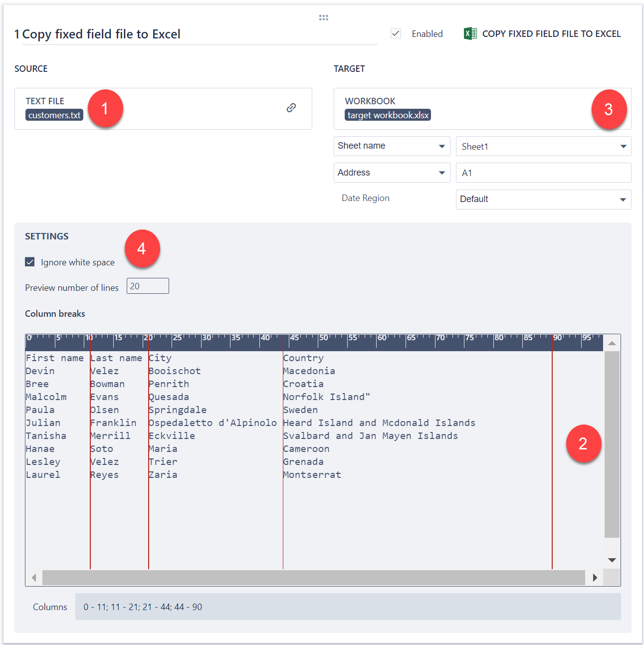Uncheck the Ignore white space checkbox
The width and height of the screenshot is (644, 645).
tap(30, 262)
